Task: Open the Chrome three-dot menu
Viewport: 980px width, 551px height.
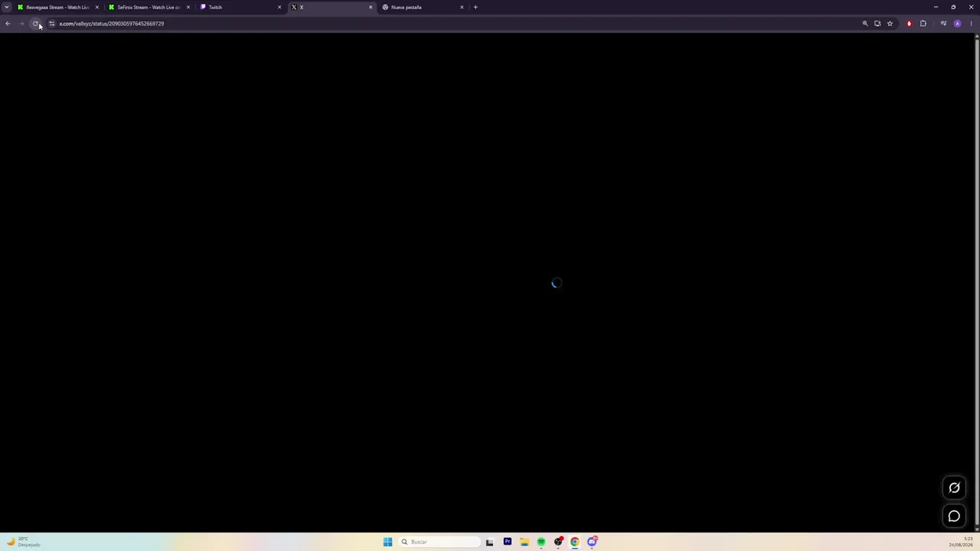Action: pos(971,24)
